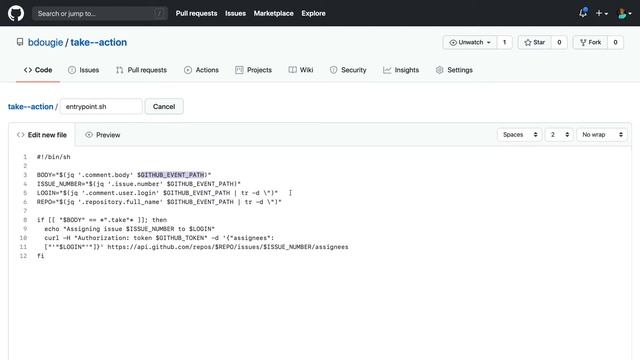This screenshot has height=360, width=640.
Task: Fork the take--action repository
Action: pos(590,42)
